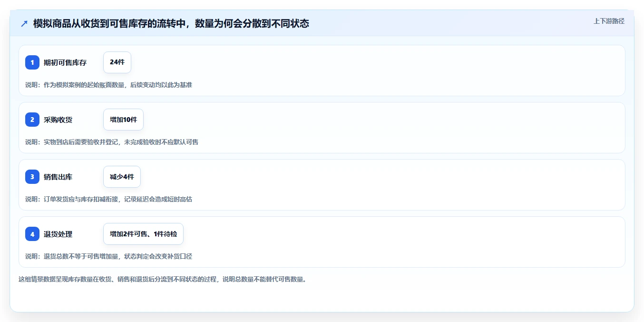Click the 增加10件 value chip
Screen dimensions: 644x322
[123, 120]
